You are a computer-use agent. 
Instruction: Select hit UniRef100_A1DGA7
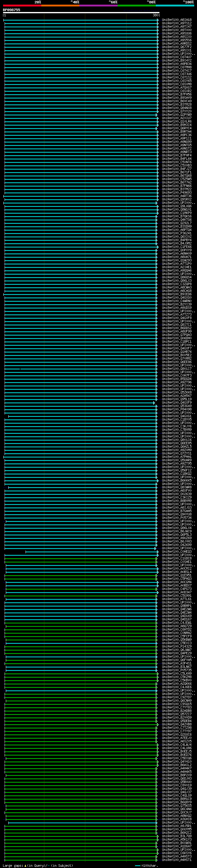coord(176,846)
